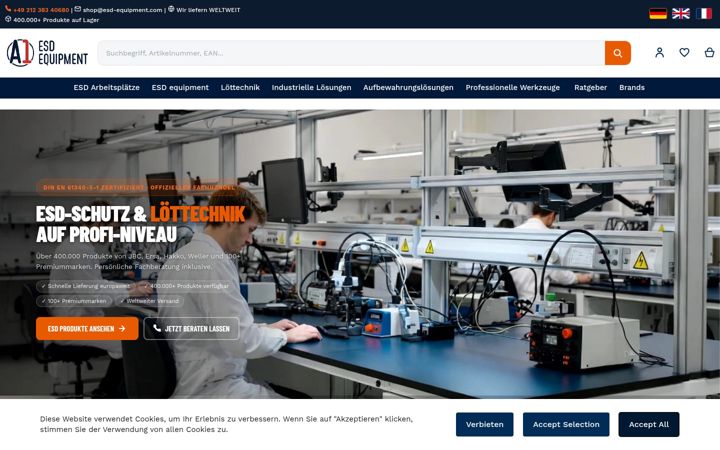Click the envelope mail icon
This screenshot has width=720, height=450.
click(78, 9)
